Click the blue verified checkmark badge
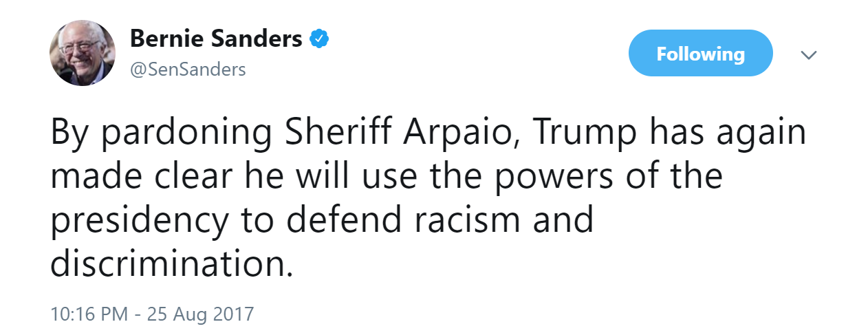This screenshot has width=868, height=333. click(x=318, y=39)
